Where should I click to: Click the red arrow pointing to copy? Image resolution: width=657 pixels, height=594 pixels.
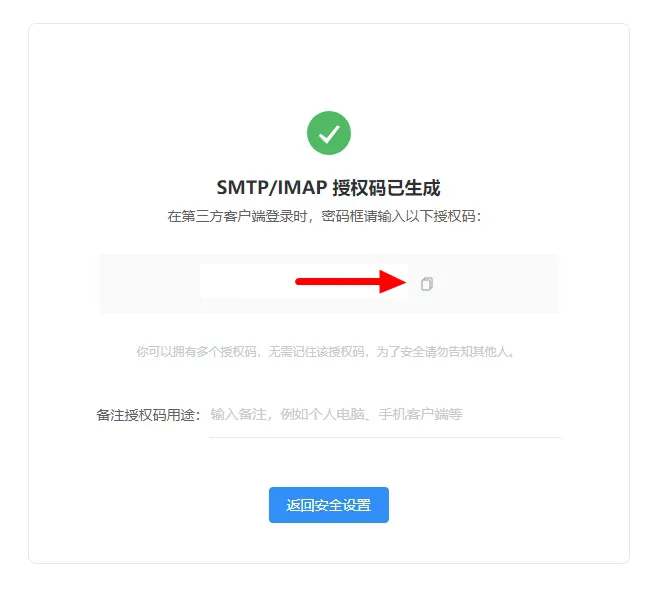click(x=351, y=282)
